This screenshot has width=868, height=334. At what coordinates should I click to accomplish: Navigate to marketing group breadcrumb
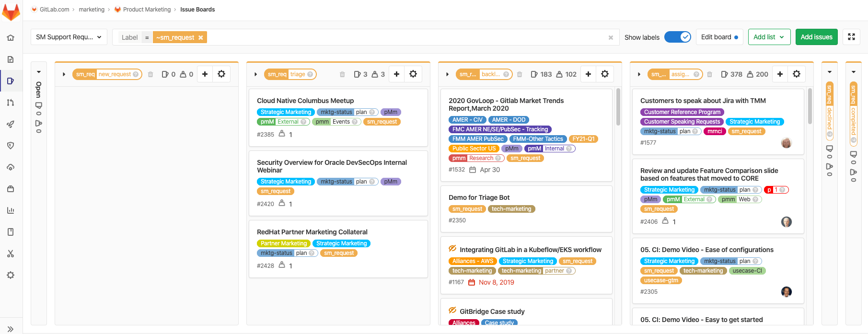pos(92,10)
